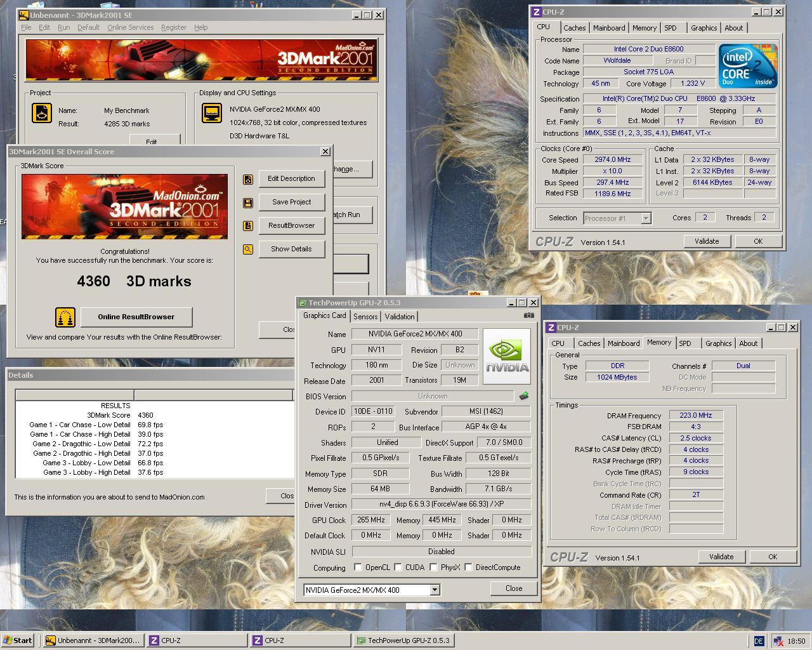The height and width of the screenshot is (650, 812).
Task: Click the language indicator DE in system tray
Action: coord(759,641)
